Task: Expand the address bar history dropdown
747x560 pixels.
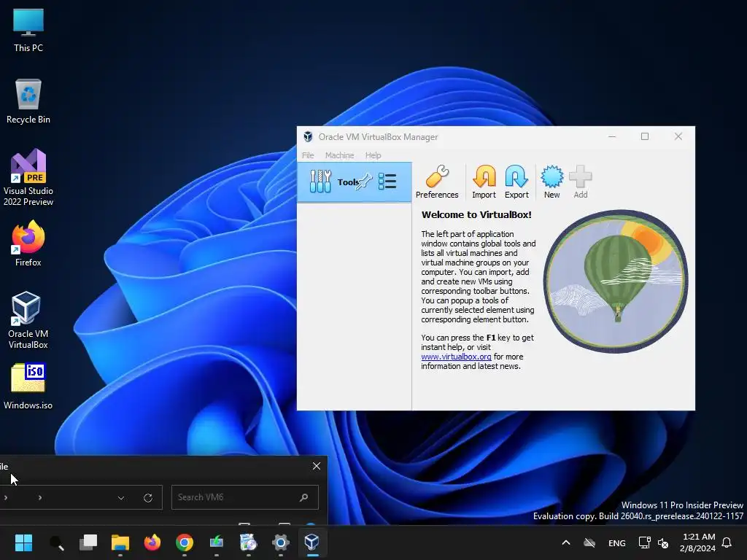Action: click(x=121, y=497)
